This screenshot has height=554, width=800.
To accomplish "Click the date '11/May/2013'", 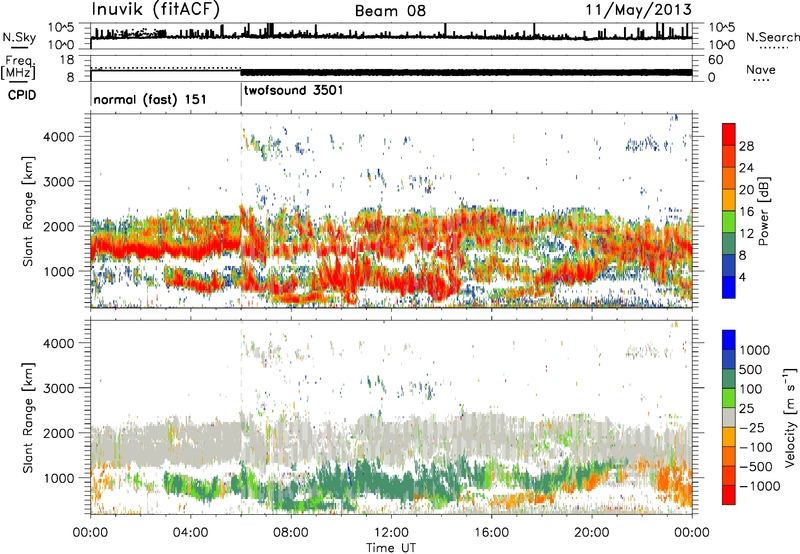I will click(638, 9).
